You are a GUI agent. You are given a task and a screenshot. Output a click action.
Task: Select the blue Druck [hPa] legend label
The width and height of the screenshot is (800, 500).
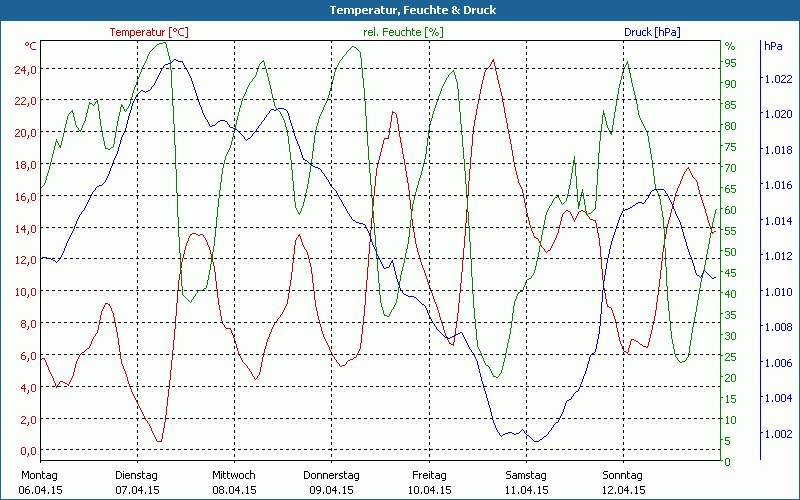coord(652,32)
